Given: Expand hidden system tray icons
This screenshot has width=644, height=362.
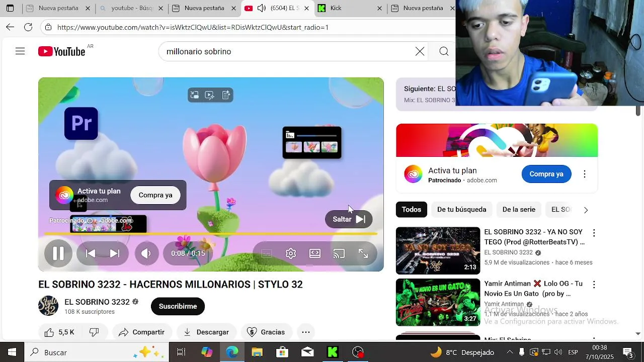Looking at the screenshot, I should pyautogui.click(x=510, y=352).
